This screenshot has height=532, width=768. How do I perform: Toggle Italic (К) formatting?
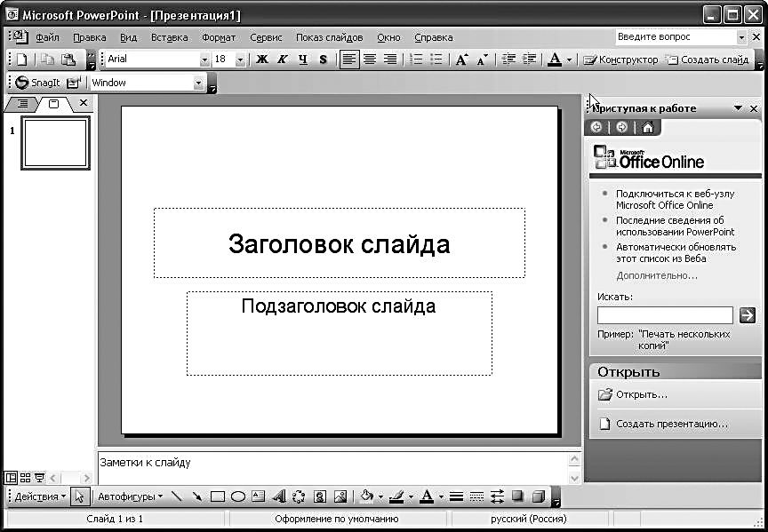(x=283, y=60)
